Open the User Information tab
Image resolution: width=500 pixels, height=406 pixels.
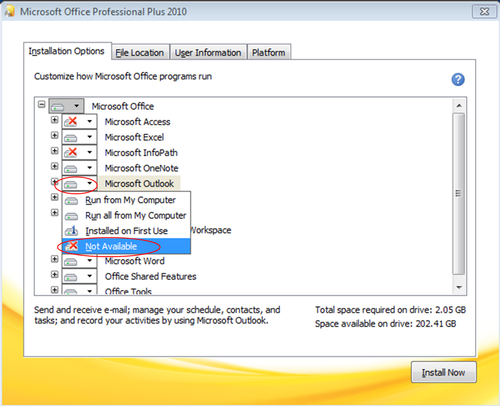208,52
